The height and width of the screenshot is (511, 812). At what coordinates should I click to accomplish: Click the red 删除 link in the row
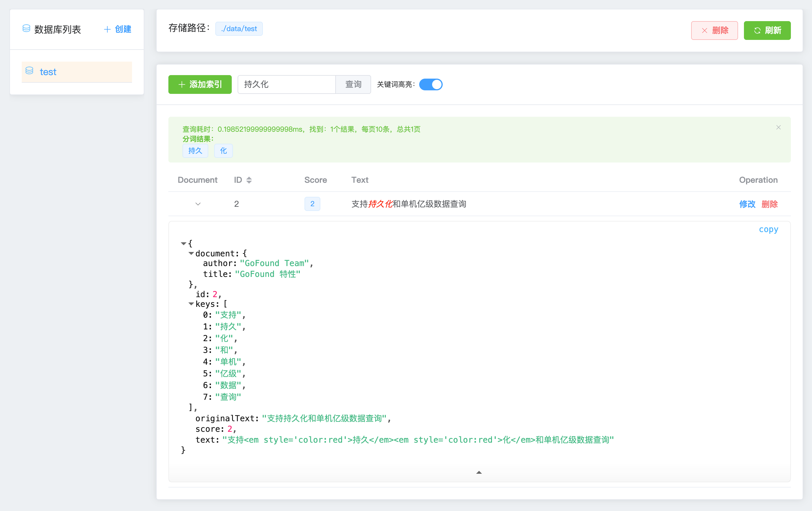point(769,204)
